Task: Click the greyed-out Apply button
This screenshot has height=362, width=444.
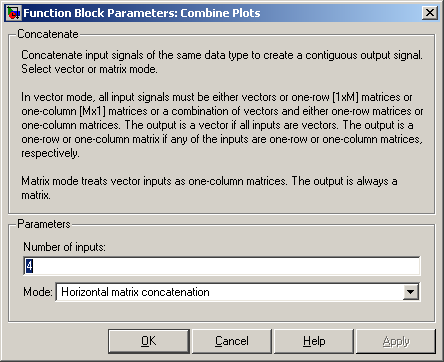Action: pyautogui.click(x=396, y=341)
